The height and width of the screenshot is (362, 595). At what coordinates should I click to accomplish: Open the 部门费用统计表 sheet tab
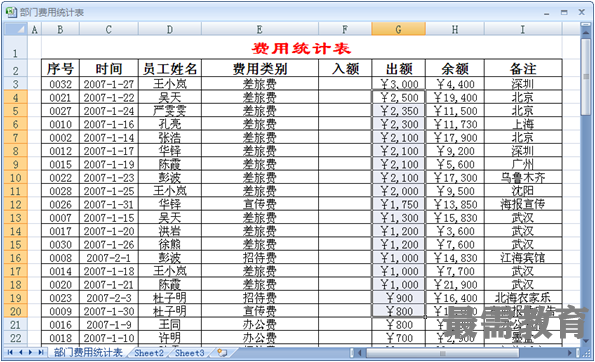88,353
